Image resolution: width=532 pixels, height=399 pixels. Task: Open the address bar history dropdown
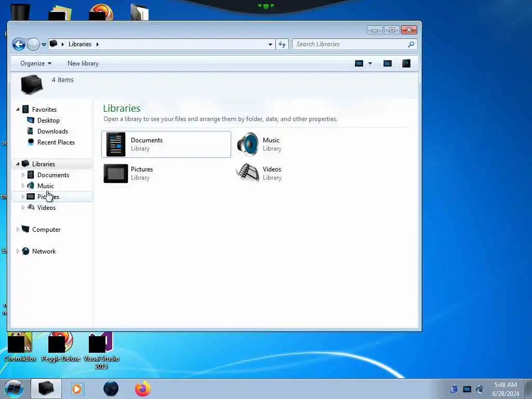tap(270, 45)
